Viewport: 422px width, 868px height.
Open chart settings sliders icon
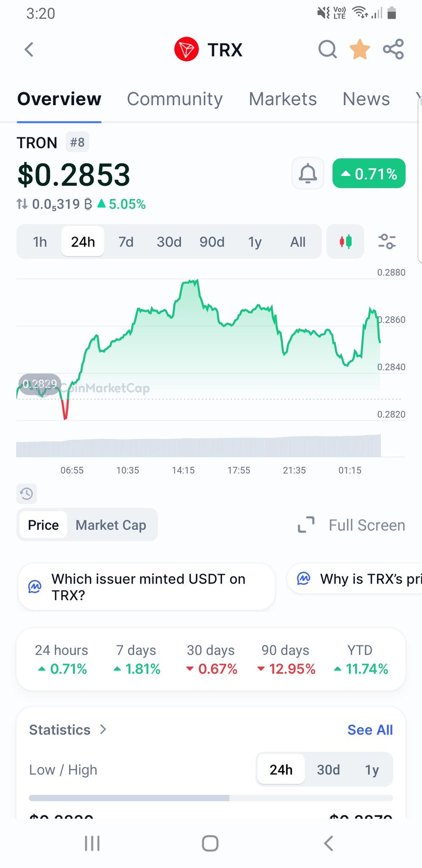click(386, 242)
